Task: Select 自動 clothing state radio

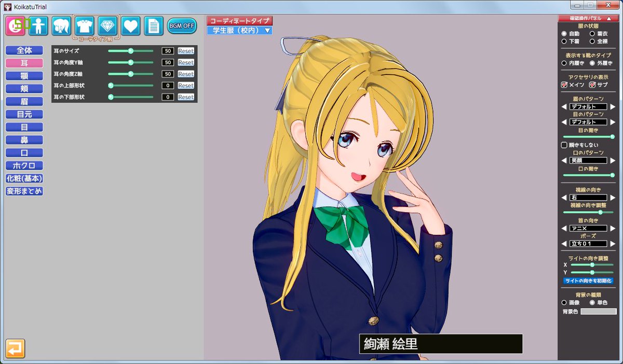Action: (x=564, y=33)
